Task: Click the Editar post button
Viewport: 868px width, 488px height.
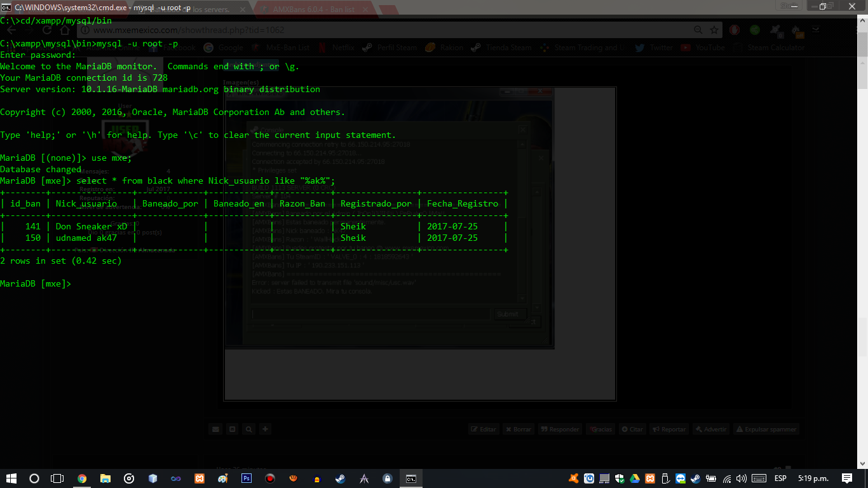Action: click(x=484, y=429)
